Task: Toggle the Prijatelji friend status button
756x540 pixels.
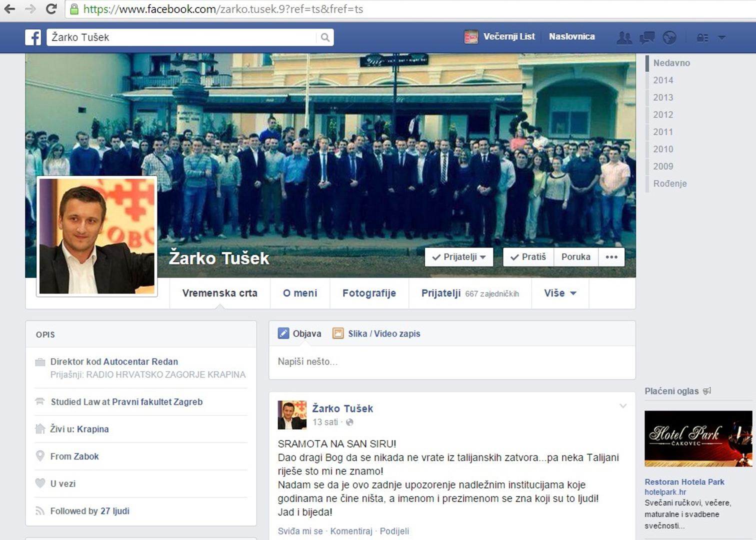Action: [458, 257]
